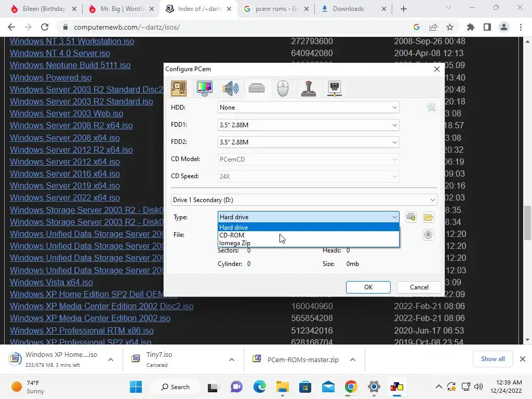The height and width of the screenshot is (399, 532).
Task: Expand the HDD dropdown set to None
Action: [x=308, y=108]
